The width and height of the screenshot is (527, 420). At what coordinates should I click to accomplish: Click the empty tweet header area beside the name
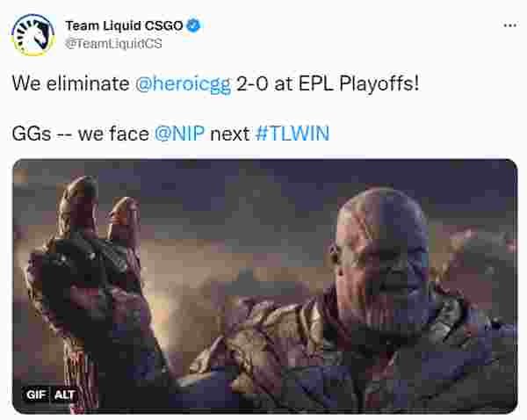(350, 33)
